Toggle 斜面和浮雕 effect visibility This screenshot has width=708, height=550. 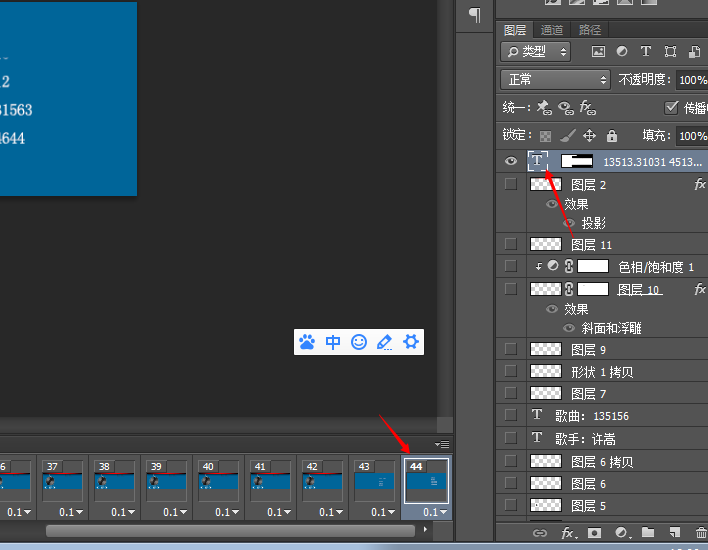tap(569, 328)
